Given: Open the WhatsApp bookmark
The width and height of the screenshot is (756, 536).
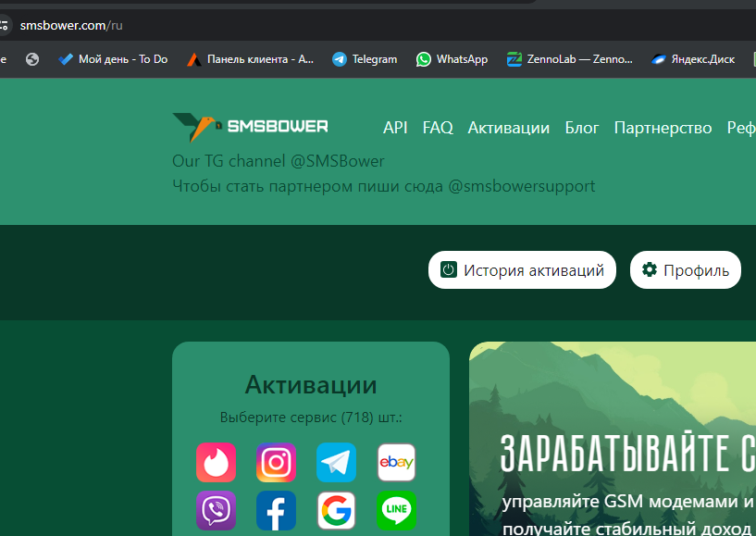Looking at the screenshot, I should tap(452, 59).
